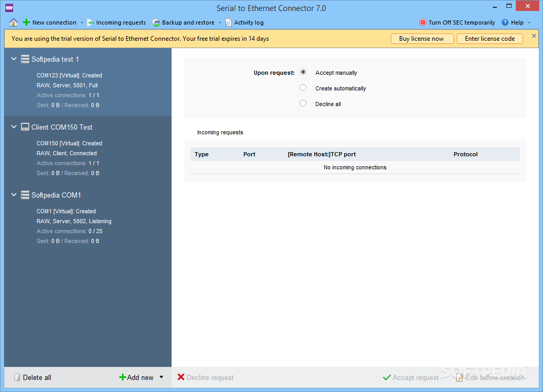Click the Delete all trash bin icon

[17, 377]
